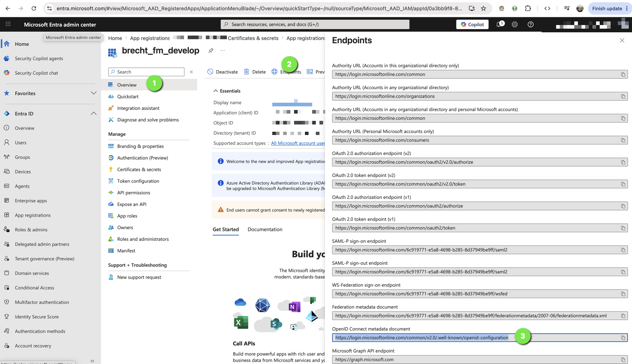Collapse the app menu with the double-chevron
This screenshot has width=632, height=364.
pos(191,72)
